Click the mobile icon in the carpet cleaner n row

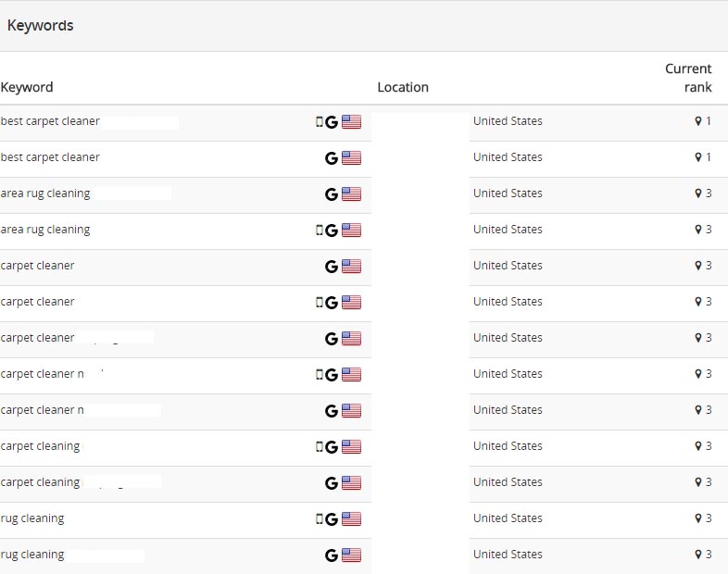point(320,375)
